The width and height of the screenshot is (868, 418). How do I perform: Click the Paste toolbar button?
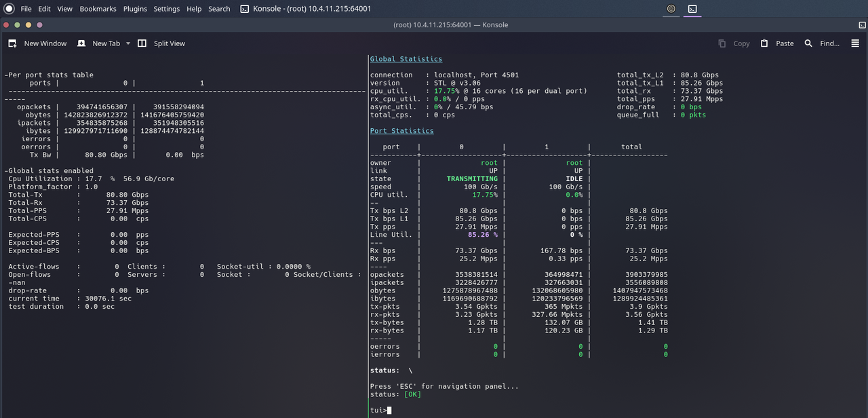pyautogui.click(x=777, y=43)
